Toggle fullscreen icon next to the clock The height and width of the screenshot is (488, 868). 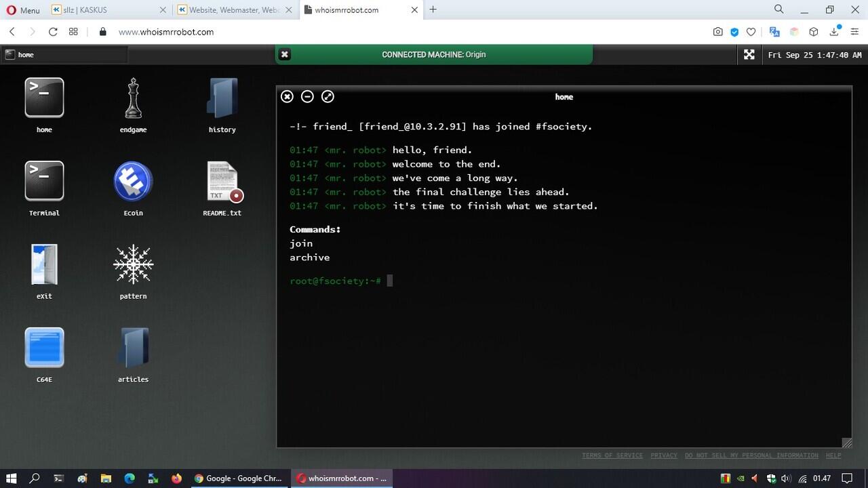click(x=749, y=54)
